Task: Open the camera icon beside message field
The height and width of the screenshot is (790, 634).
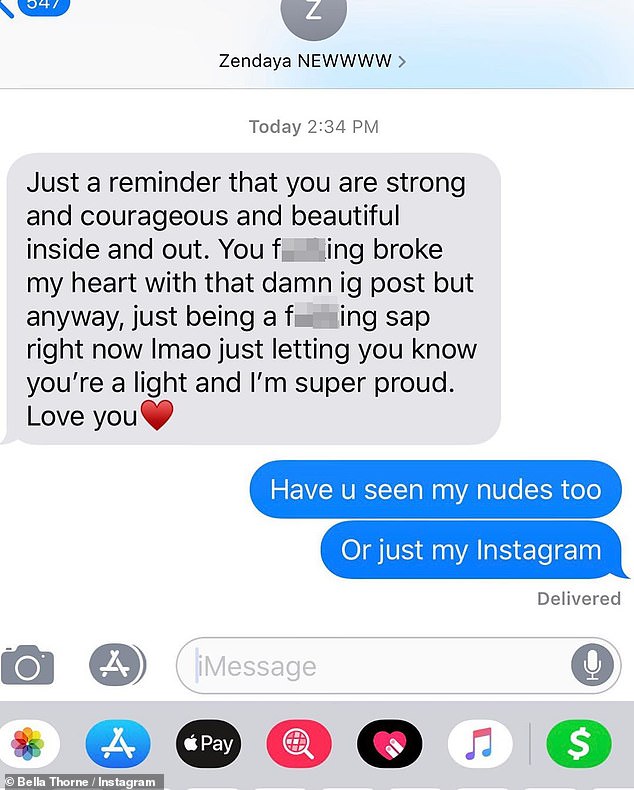Action: 27,665
